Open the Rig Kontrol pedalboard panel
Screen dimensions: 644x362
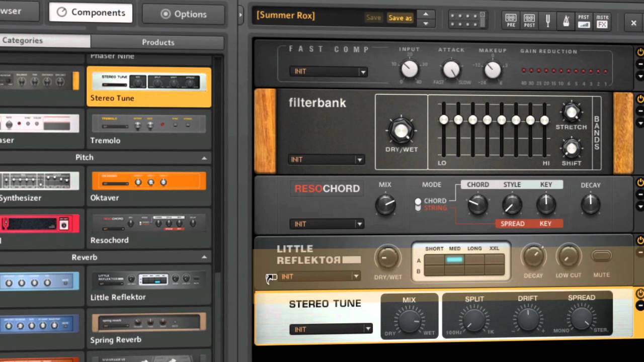[x=467, y=20]
